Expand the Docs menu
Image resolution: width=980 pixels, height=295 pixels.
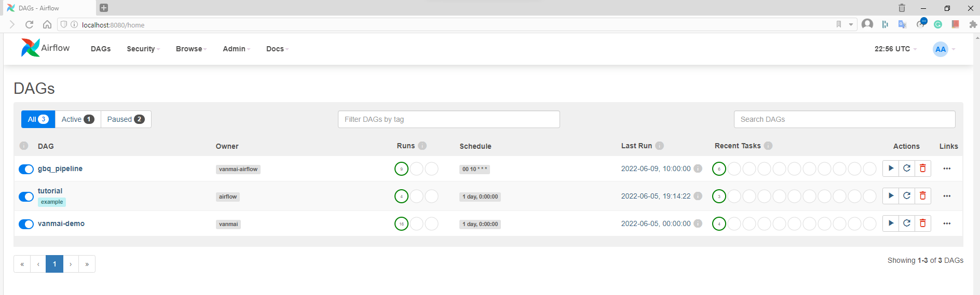(x=277, y=49)
